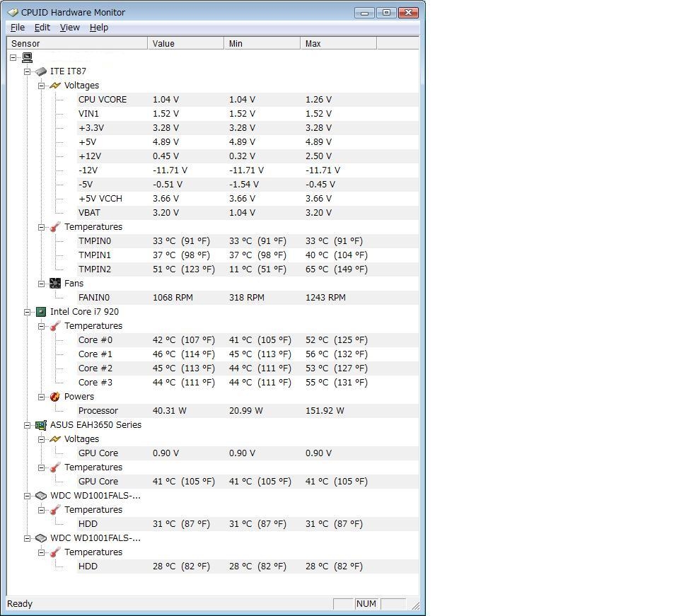This screenshot has width=679, height=616.
Task: Collapse the root computer node
Action: tap(13, 57)
